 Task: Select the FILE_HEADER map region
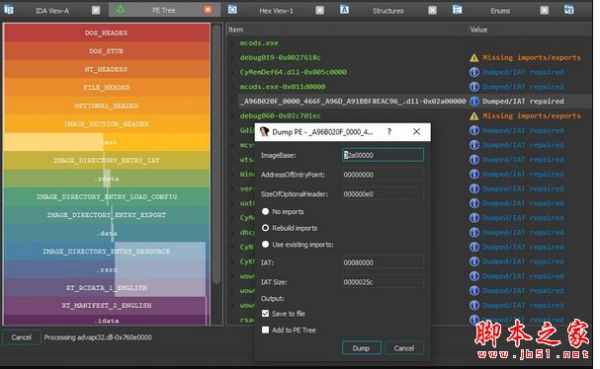click(x=106, y=87)
